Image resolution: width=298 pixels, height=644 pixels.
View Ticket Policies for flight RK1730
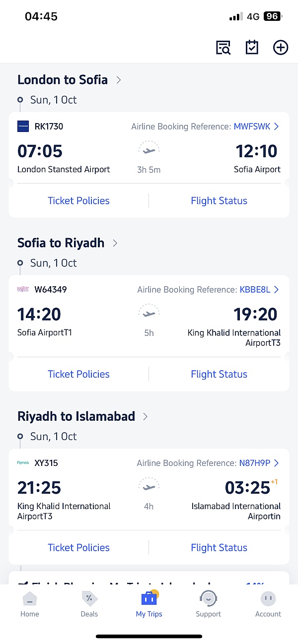click(x=78, y=201)
